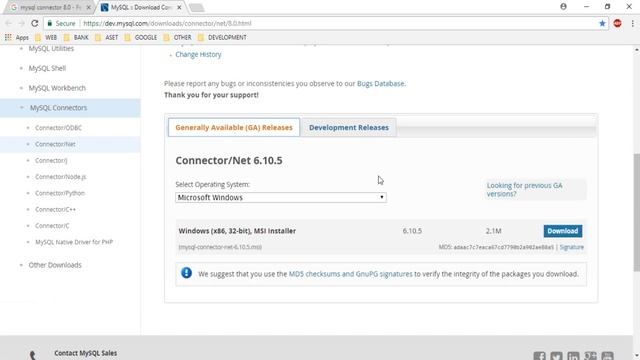Image resolution: width=640 pixels, height=360 pixels.
Task: Click the red adblock extension icon
Action: click(x=617, y=23)
